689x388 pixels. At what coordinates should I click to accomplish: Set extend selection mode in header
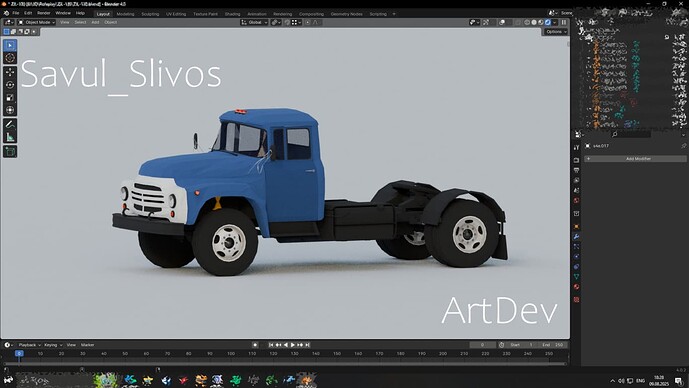(13, 32)
